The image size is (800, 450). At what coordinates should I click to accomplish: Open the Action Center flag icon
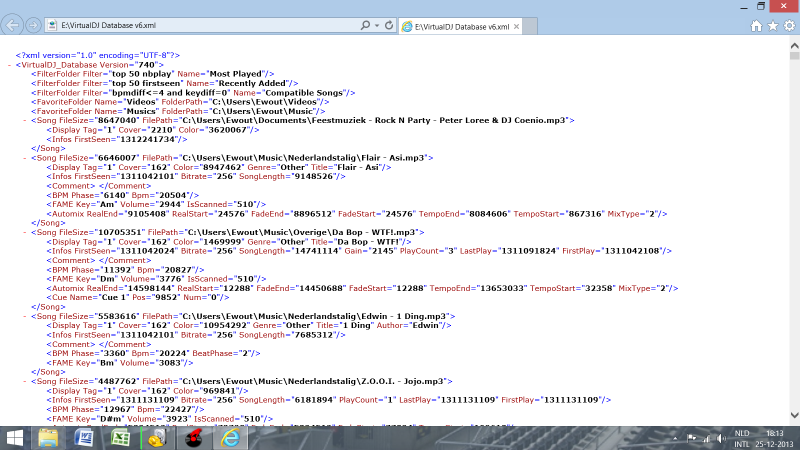[x=691, y=438]
